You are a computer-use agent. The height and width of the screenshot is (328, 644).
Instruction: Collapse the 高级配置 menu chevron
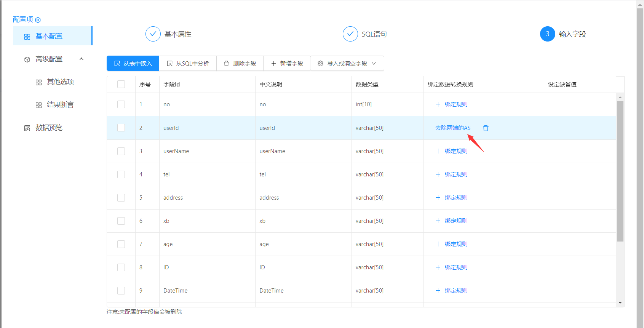81,59
